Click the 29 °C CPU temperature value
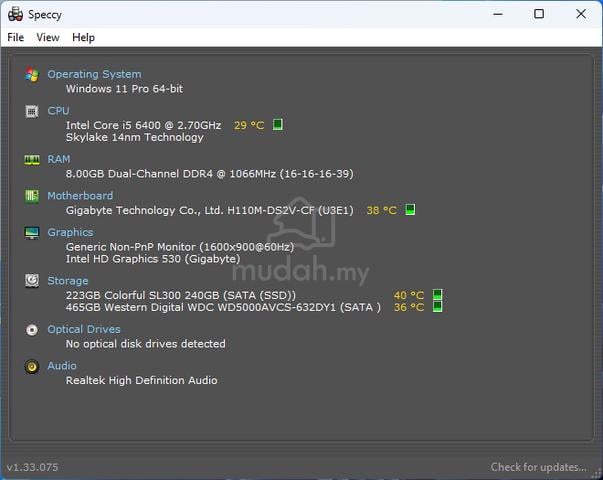Screen dimensions: 603x480 (249, 125)
